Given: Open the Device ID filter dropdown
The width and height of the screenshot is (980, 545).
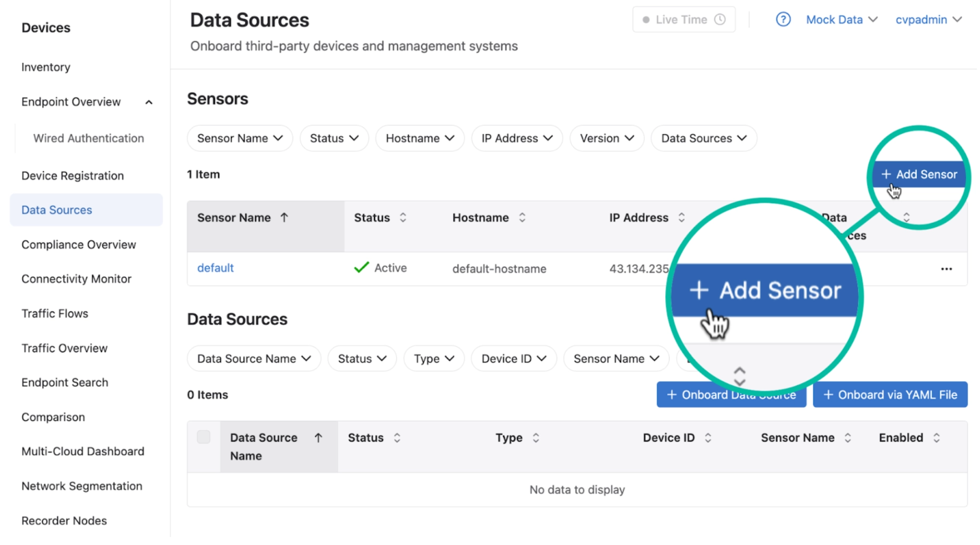Looking at the screenshot, I should (514, 359).
